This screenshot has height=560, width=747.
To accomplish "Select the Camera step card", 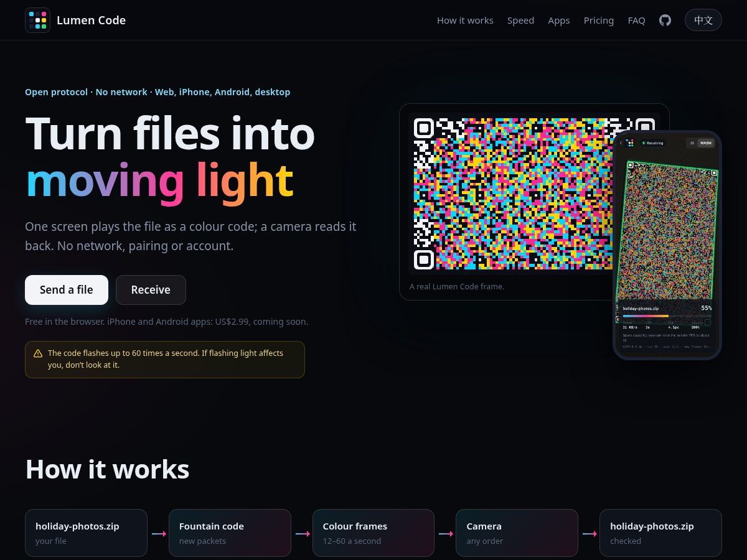I will tap(517, 533).
